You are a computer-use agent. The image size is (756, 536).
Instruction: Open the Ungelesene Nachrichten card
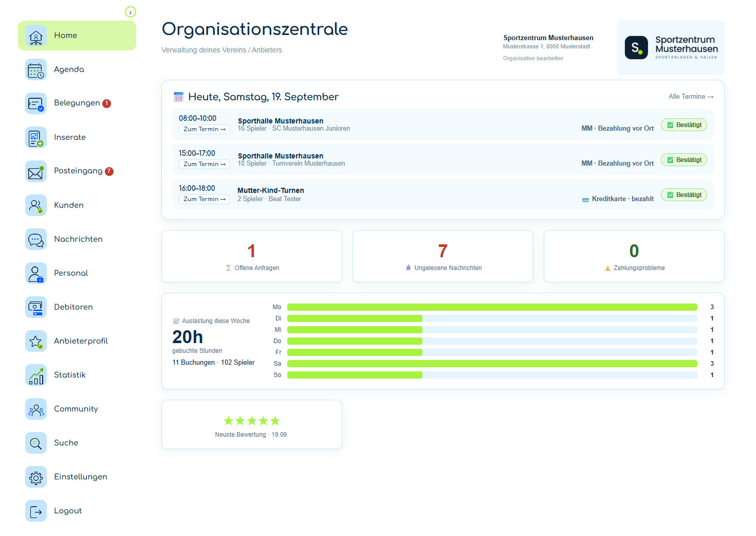[x=443, y=256]
